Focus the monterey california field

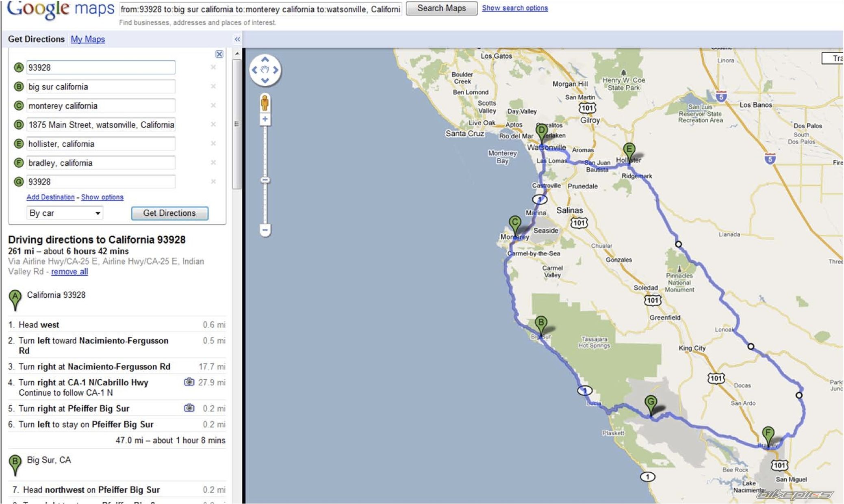point(101,106)
